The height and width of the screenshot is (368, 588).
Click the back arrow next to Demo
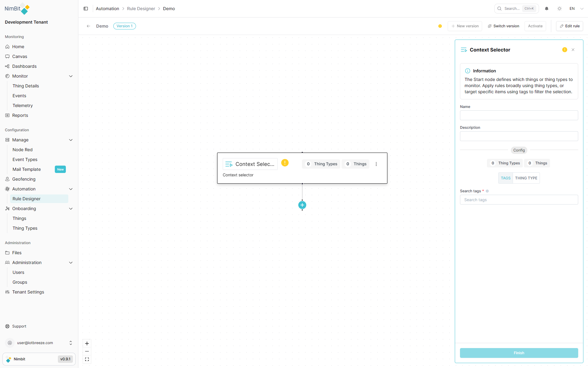[x=89, y=26]
